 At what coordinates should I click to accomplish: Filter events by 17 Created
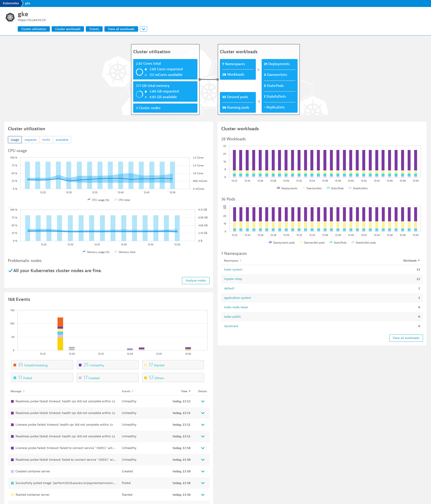point(108,378)
